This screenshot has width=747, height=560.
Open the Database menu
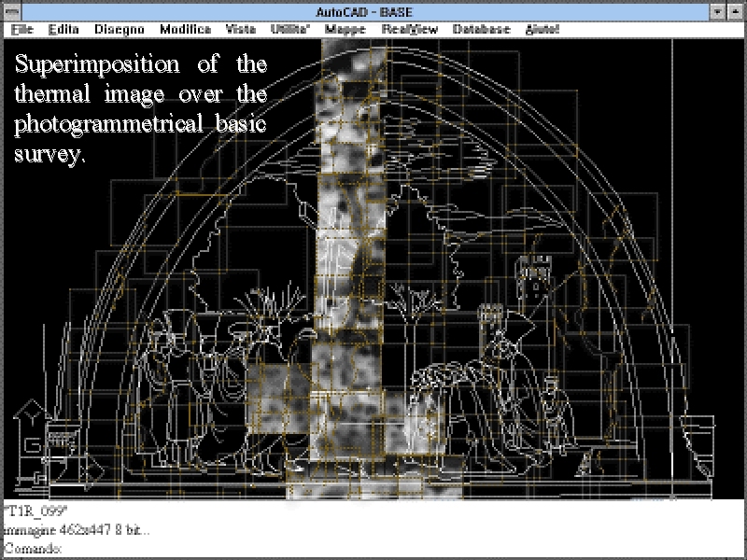pyautogui.click(x=481, y=30)
